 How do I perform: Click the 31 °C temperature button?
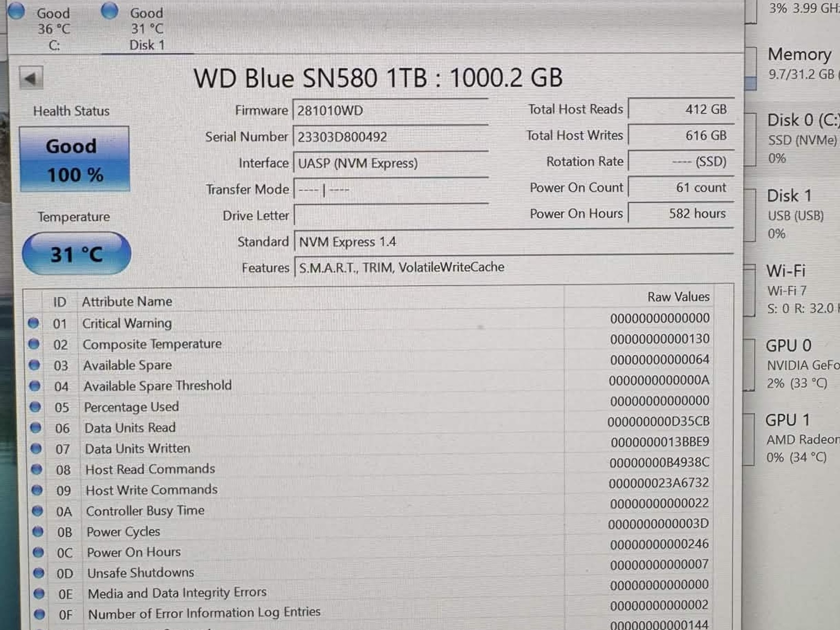(77, 253)
